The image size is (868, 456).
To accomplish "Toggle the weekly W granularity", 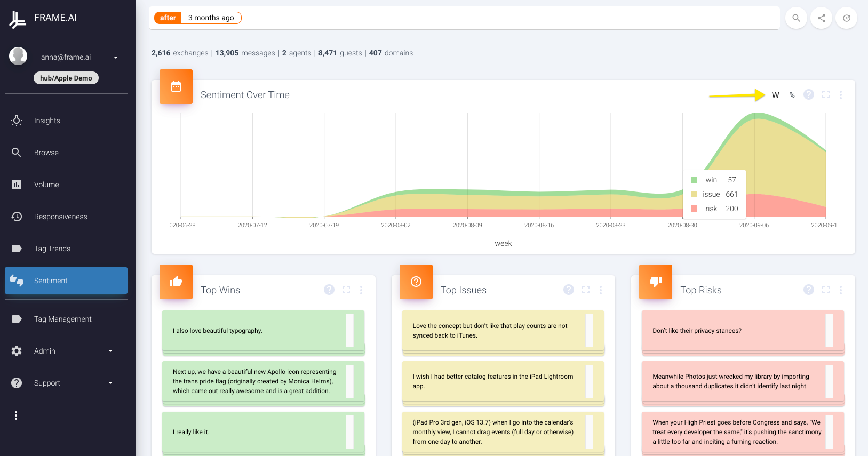I will 776,95.
